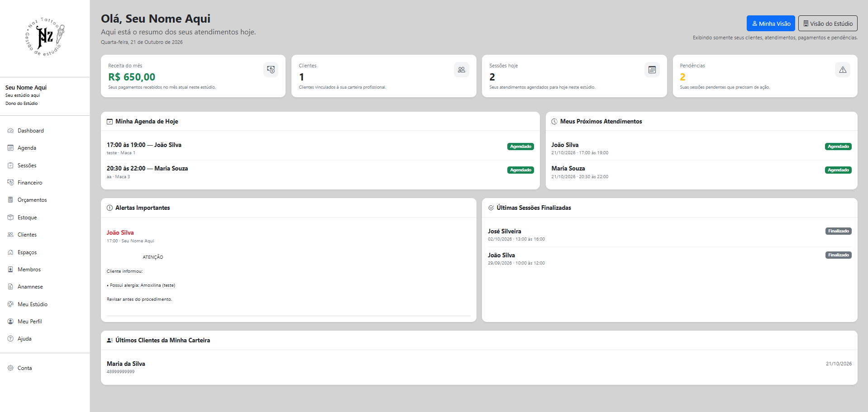Open the 20:30 Maria Souza appointment
868x412 pixels.
coord(320,172)
